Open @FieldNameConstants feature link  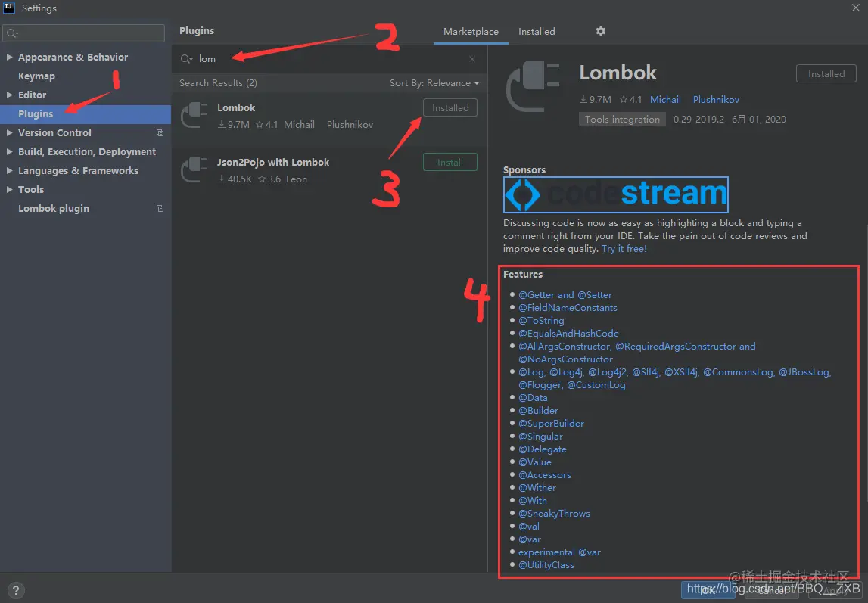click(x=568, y=308)
